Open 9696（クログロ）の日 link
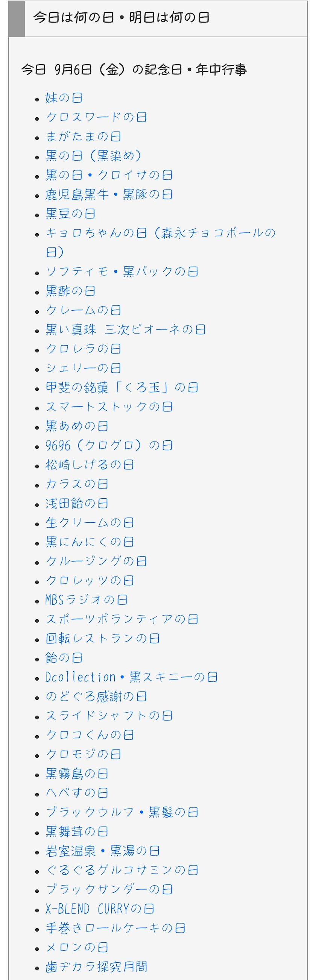This screenshot has height=980, width=316. click(x=109, y=446)
